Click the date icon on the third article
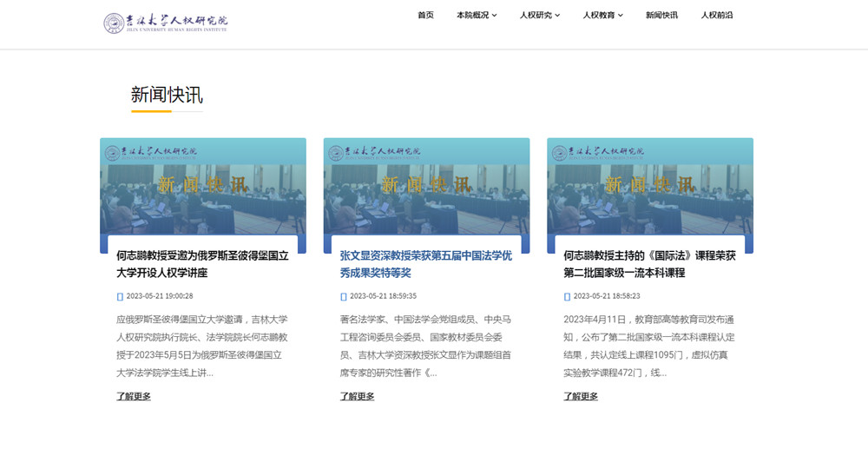868x456 pixels. pos(568,296)
